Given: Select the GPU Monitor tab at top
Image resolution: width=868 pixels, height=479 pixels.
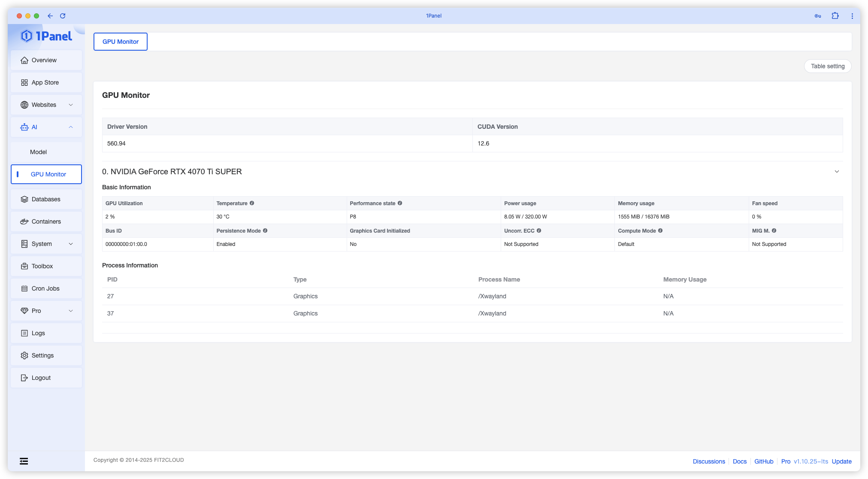Looking at the screenshot, I should 121,42.
